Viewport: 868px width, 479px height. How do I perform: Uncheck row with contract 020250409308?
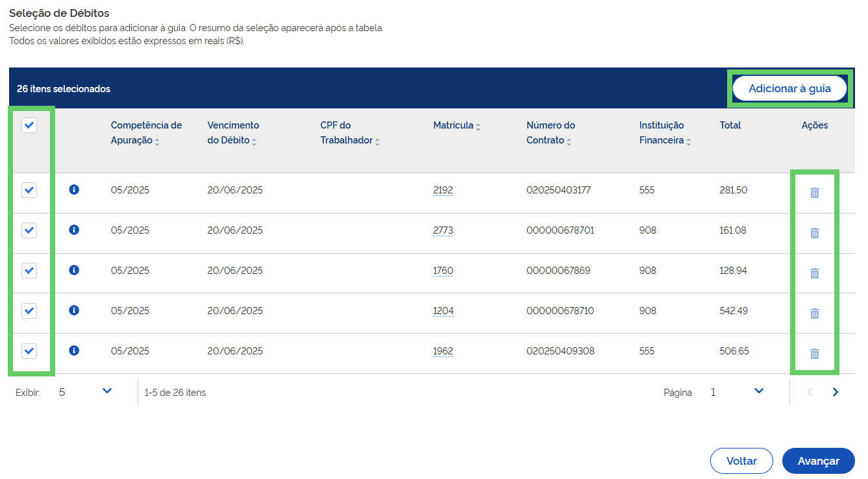click(29, 351)
